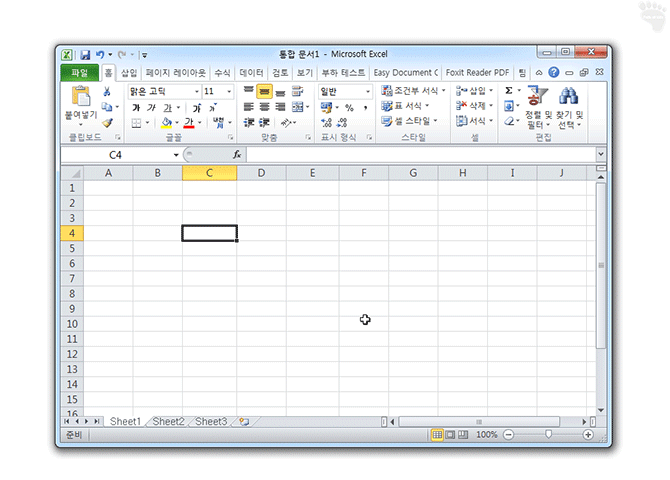Click the Decrease Decimal icon
This screenshot has width=670, height=480.
(342, 123)
